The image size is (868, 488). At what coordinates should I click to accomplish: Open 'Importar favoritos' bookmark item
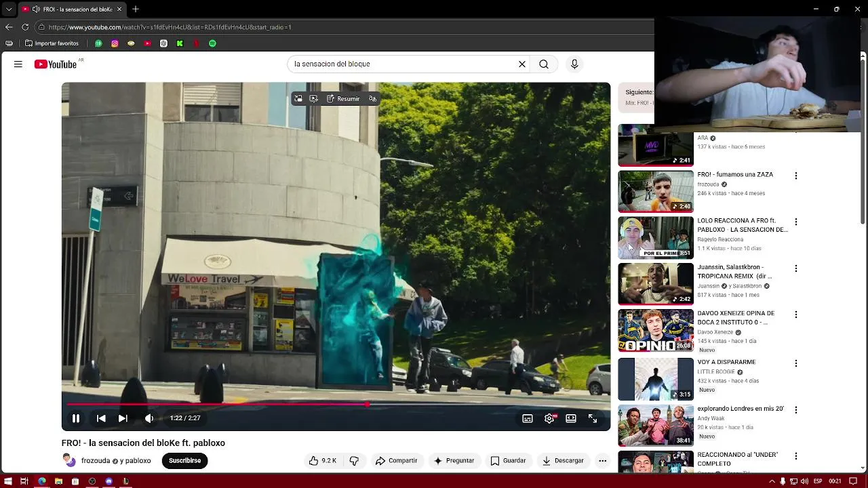pos(52,43)
